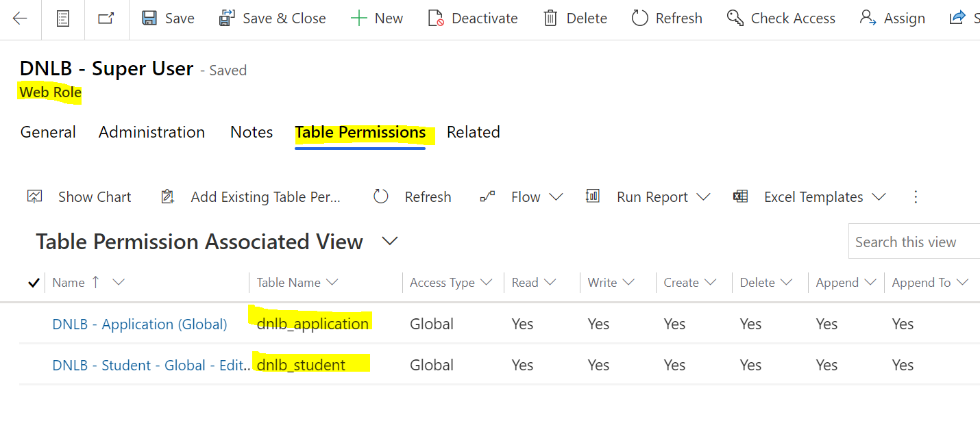
Task: Click the Check Access key icon
Action: (x=735, y=18)
